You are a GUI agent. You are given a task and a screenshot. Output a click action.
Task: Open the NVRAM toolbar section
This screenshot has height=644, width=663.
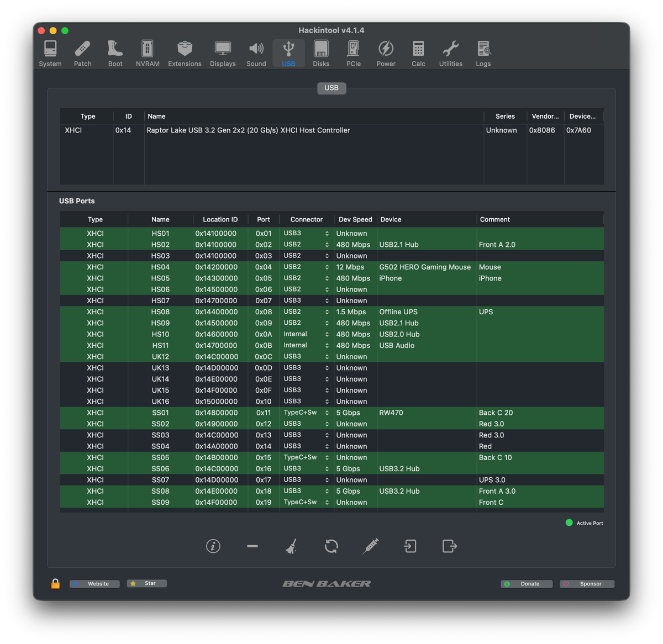click(x=148, y=54)
